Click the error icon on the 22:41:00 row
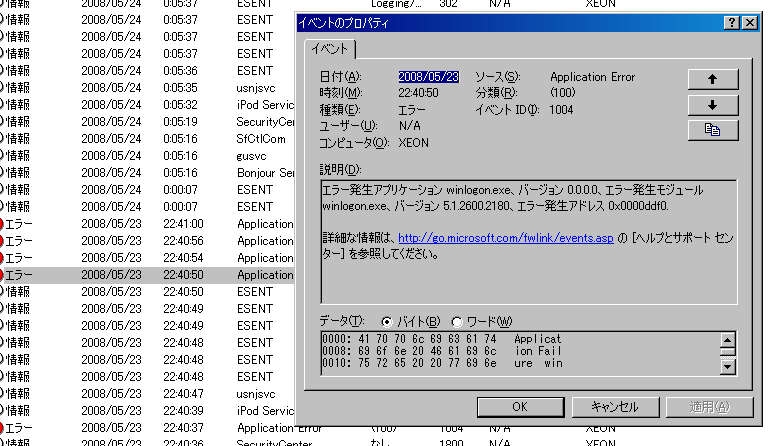The image size is (782, 446). pyautogui.click(x=1, y=224)
